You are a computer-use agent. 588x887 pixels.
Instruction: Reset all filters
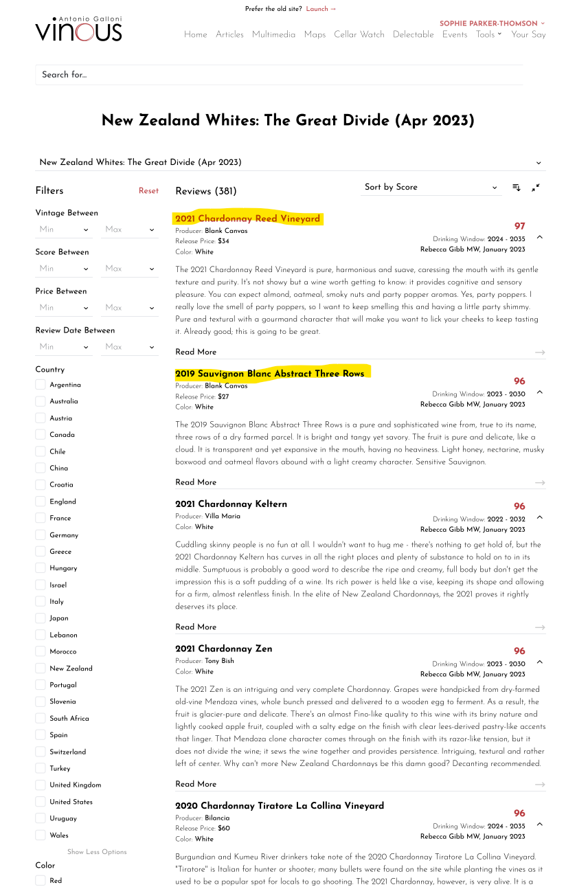pos(148,191)
